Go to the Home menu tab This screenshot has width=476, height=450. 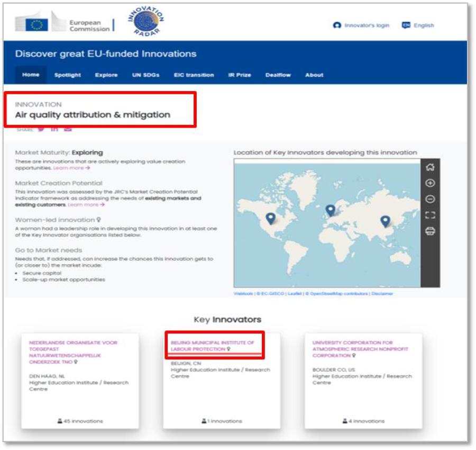pyautogui.click(x=31, y=75)
